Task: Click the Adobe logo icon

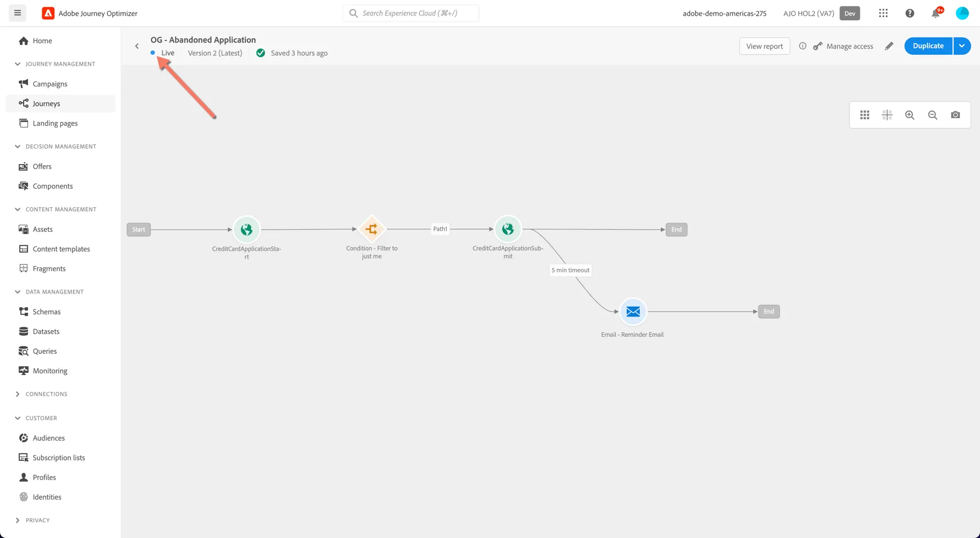Action: point(48,13)
